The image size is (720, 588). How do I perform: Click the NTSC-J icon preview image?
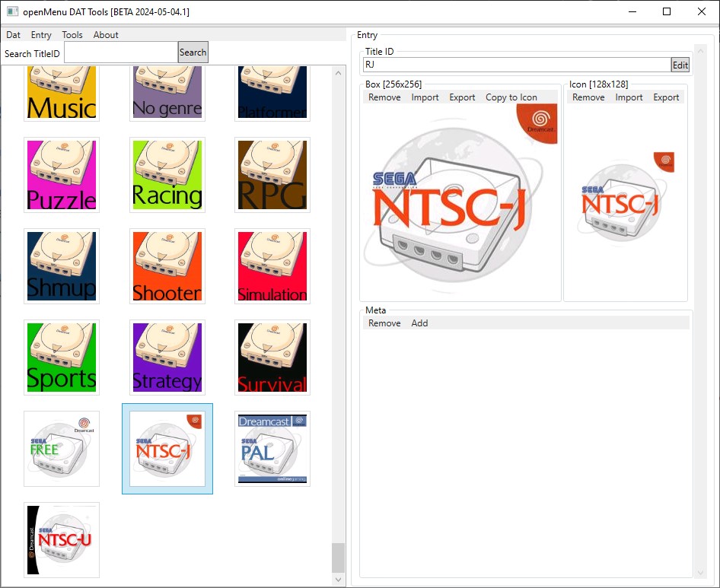click(x=626, y=202)
